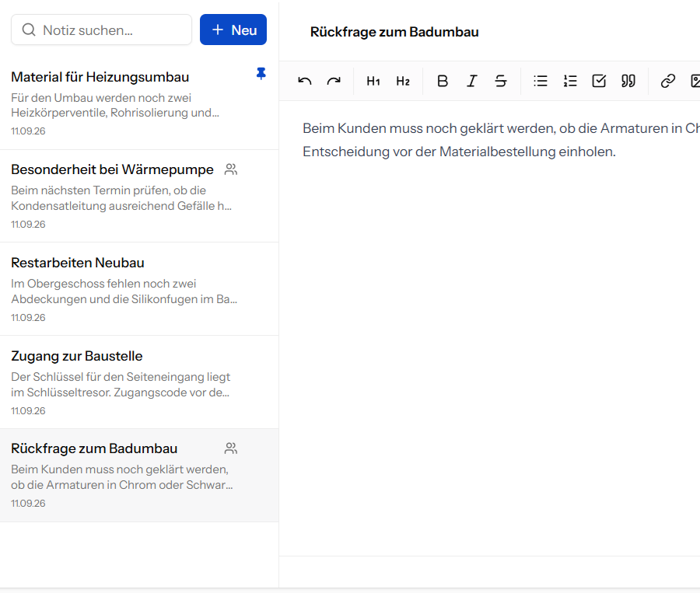Toggle bold formatting
Viewport: 700px width, 593px height.
(x=443, y=81)
